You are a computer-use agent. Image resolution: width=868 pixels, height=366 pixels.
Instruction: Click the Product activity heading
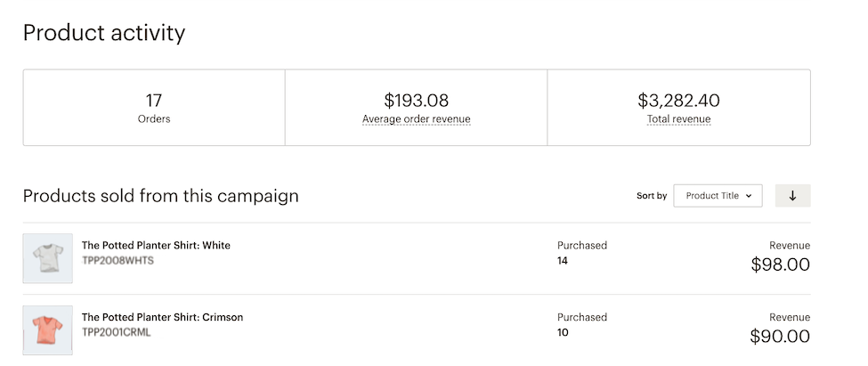pyautogui.click(x=104, y=34)
